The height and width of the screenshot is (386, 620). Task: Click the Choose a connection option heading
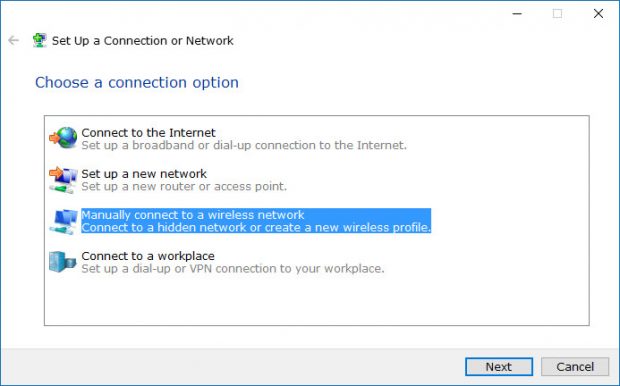coord(137,83)
